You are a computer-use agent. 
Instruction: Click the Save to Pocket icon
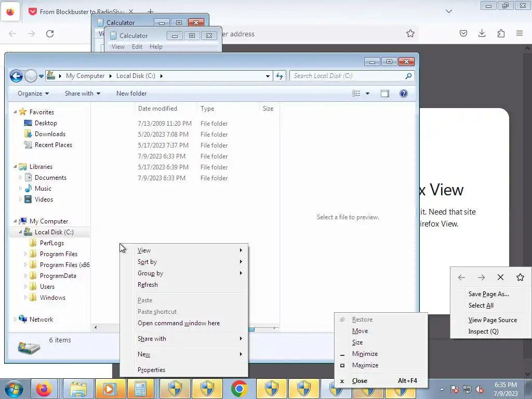click(x=463, y=33)
